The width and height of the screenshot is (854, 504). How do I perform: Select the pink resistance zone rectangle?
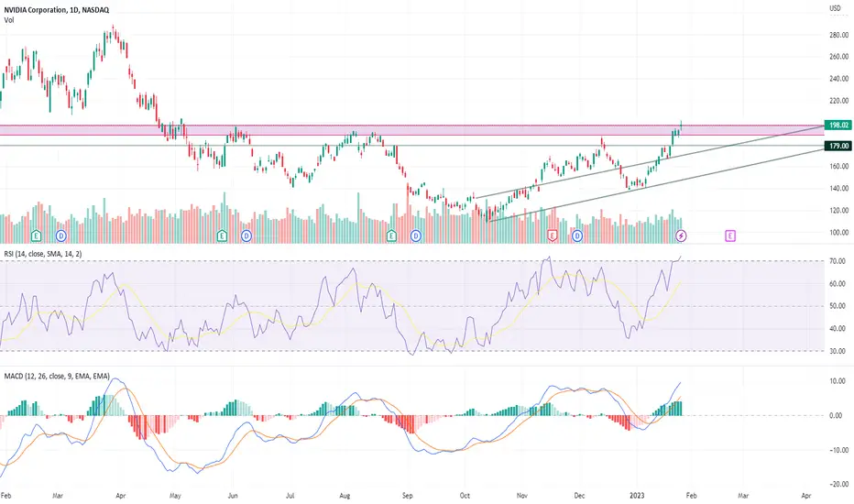411,130
